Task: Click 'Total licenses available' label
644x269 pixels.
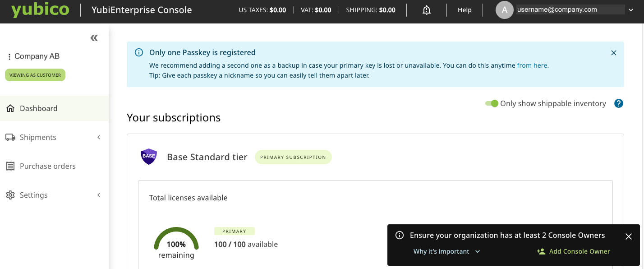Action: pos(189,198)
